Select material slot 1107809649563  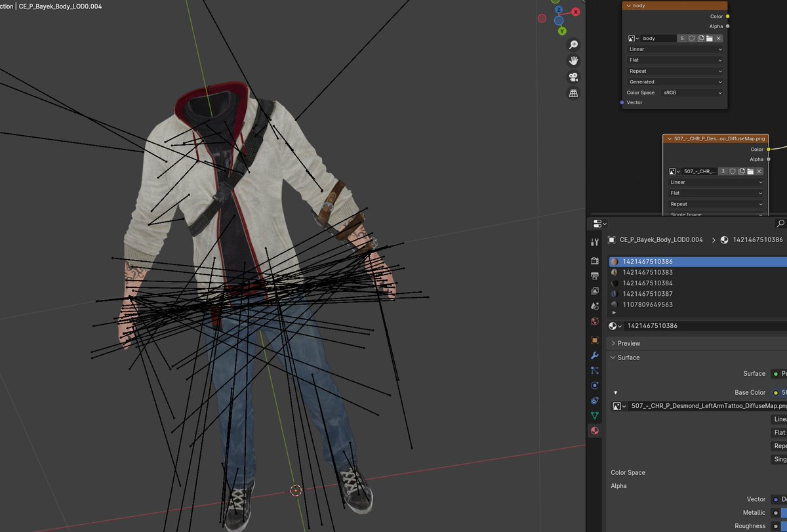coord(697,305)
